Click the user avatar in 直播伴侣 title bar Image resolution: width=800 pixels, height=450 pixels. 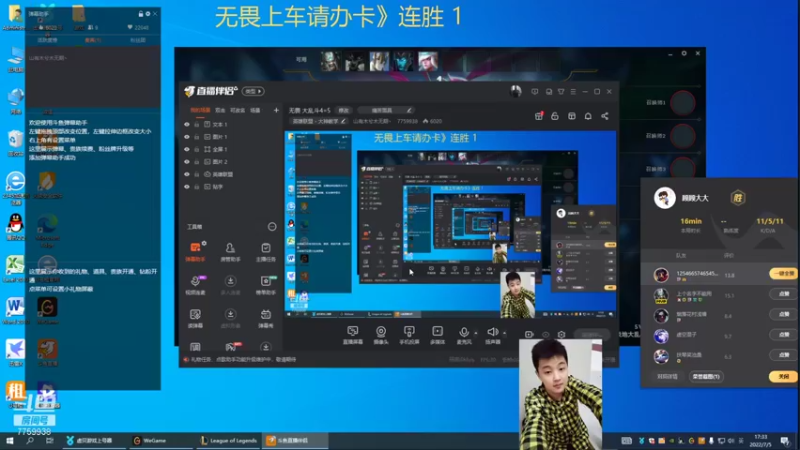516,91
